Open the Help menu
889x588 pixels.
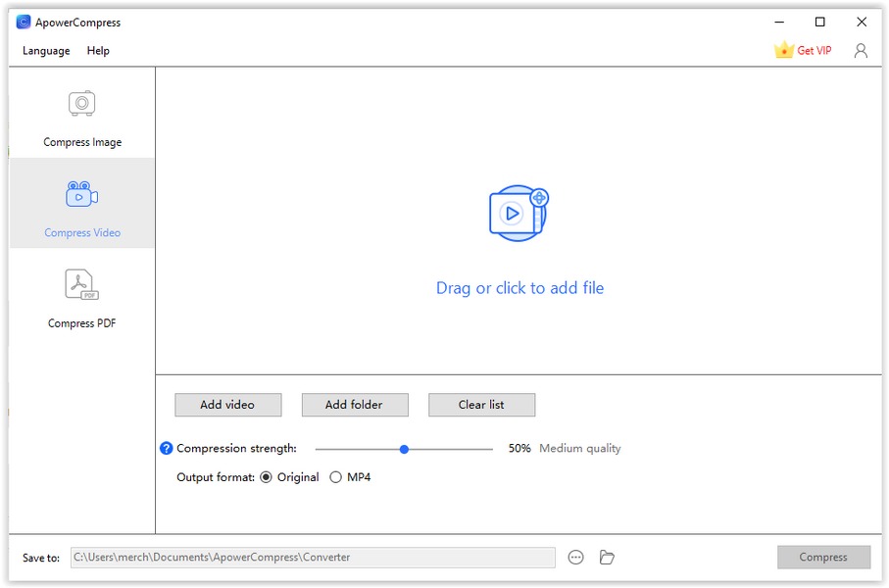[98, 51]
